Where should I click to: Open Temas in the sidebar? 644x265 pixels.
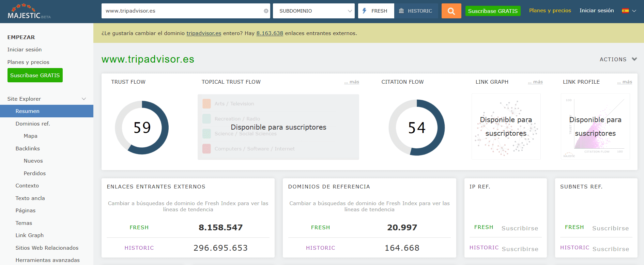point(24,223)
